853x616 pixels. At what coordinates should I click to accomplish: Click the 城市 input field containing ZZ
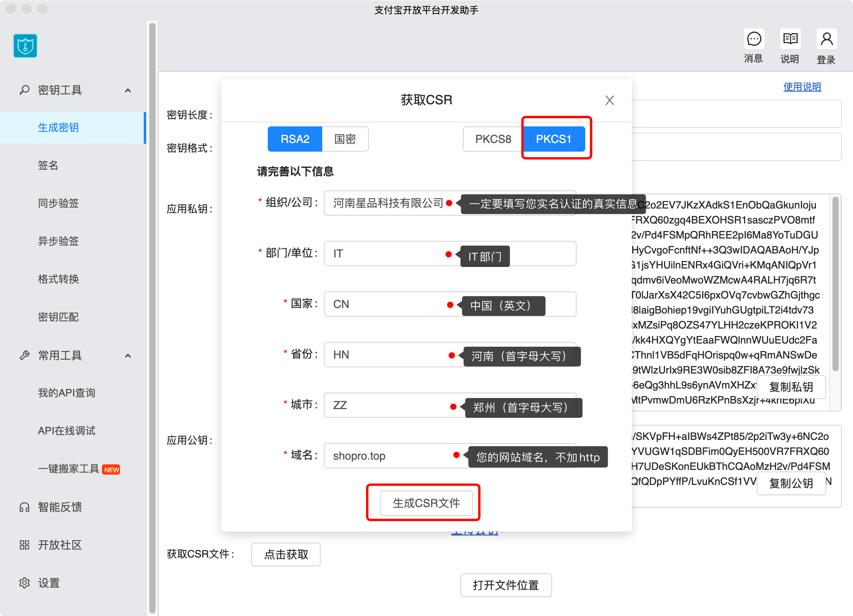pyautogui.click(x=450, y=405)
